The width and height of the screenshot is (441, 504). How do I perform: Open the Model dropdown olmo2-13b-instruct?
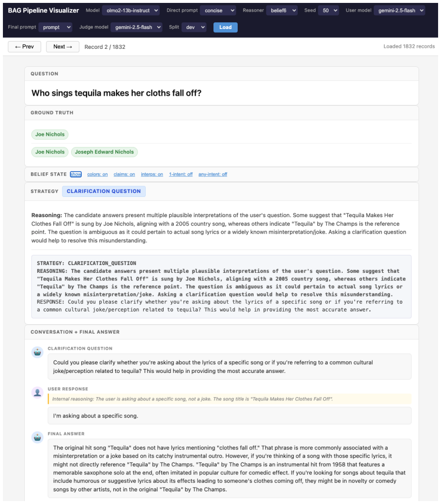(x=131, y=11)
